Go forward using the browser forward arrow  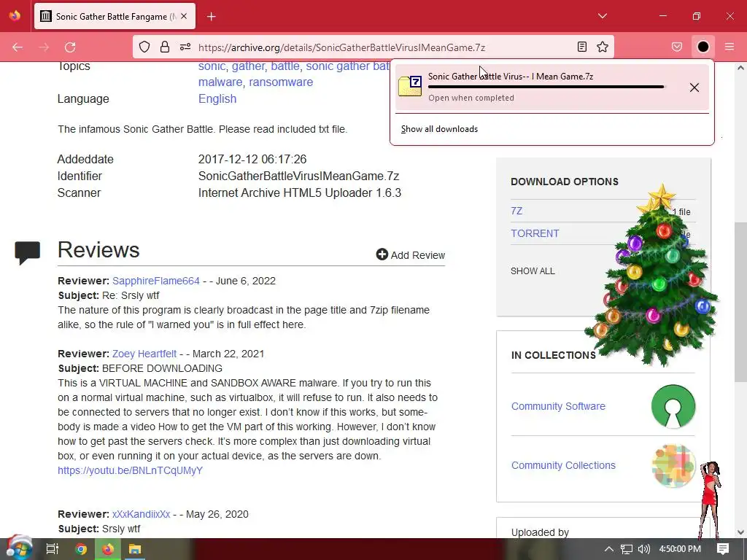coord(44,47)
